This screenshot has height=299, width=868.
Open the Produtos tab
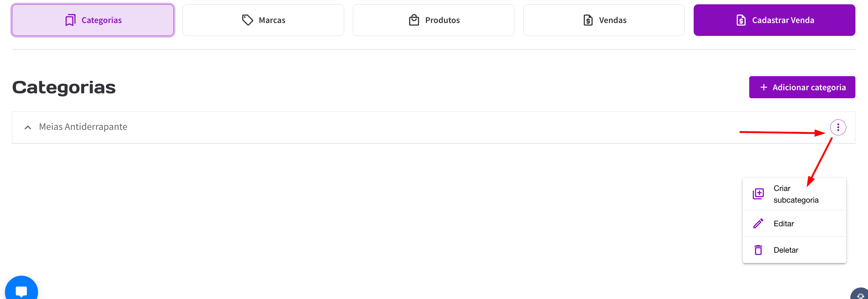click(433, 20)
